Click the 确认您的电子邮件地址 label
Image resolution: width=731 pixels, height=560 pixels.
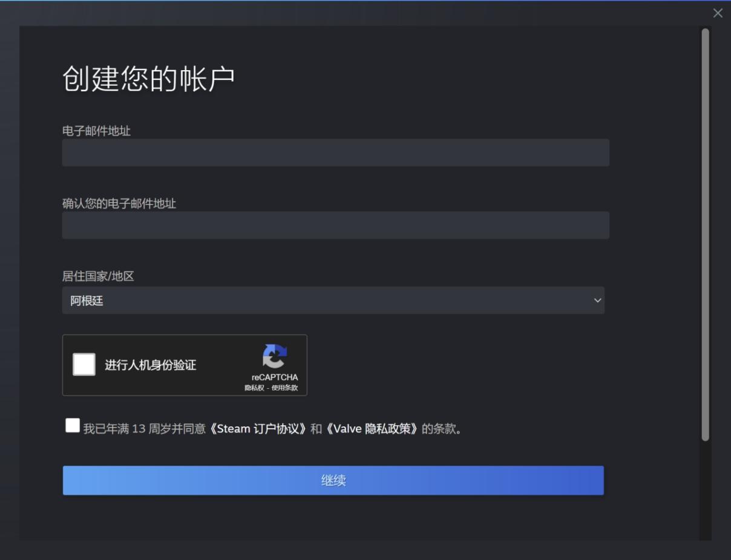119,204
